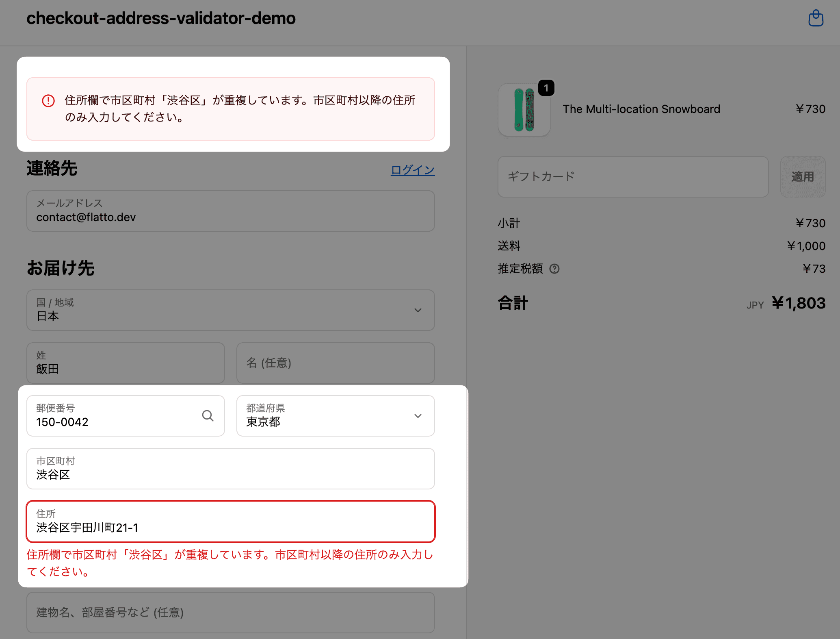Image resolution: width=840 pixels, height=639 pixels.
Task: Click the postal code search magnifier icon
Action: (x=208, y=415)
